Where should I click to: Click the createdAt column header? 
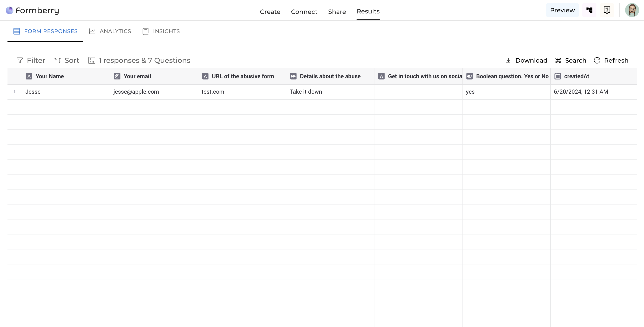(x=594, y=76)
